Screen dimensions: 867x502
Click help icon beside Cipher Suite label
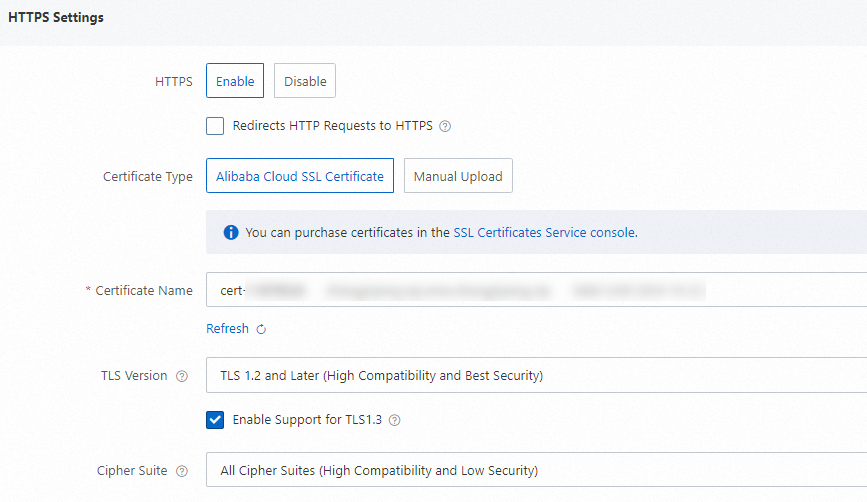click(182, 471)
